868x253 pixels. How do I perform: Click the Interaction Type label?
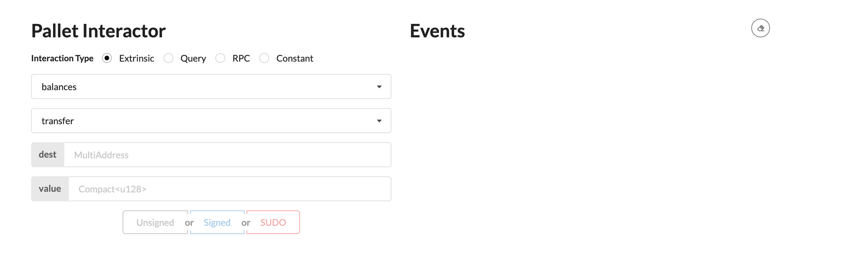[x=62, y=58]
